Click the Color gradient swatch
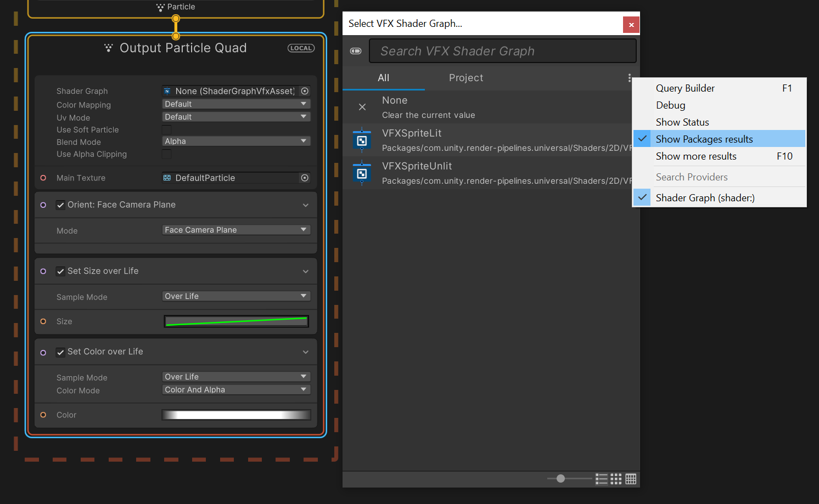 (236, 415)
